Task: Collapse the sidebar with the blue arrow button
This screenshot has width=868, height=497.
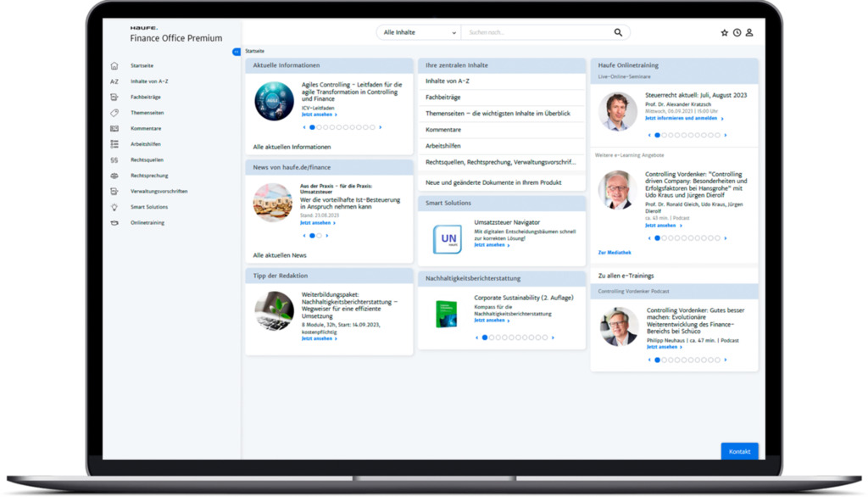Action: [236, 52]
